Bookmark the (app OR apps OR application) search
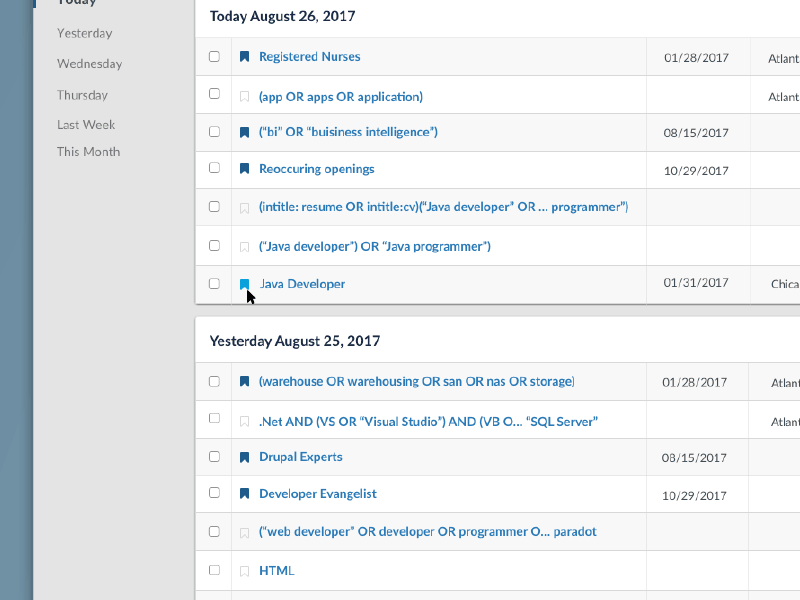This screenshot has height=600, width=800. point(244,97)
